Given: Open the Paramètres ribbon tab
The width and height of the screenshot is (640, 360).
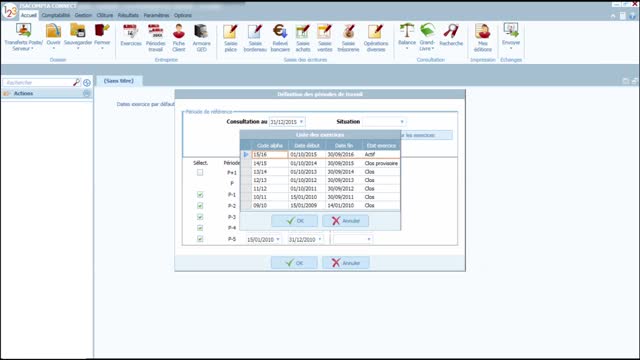Looking at the screenshot, I should [x=156, y=16].
